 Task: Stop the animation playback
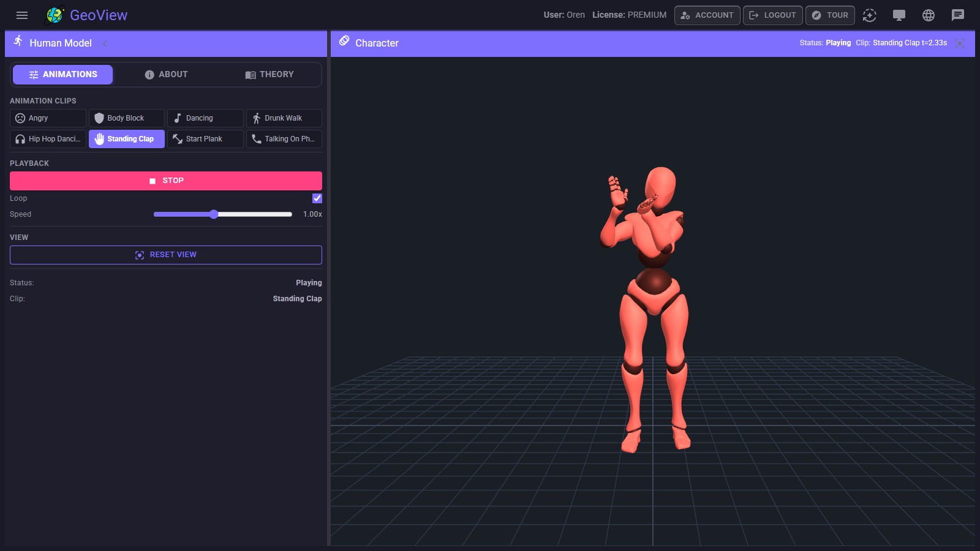click(166, 181)
